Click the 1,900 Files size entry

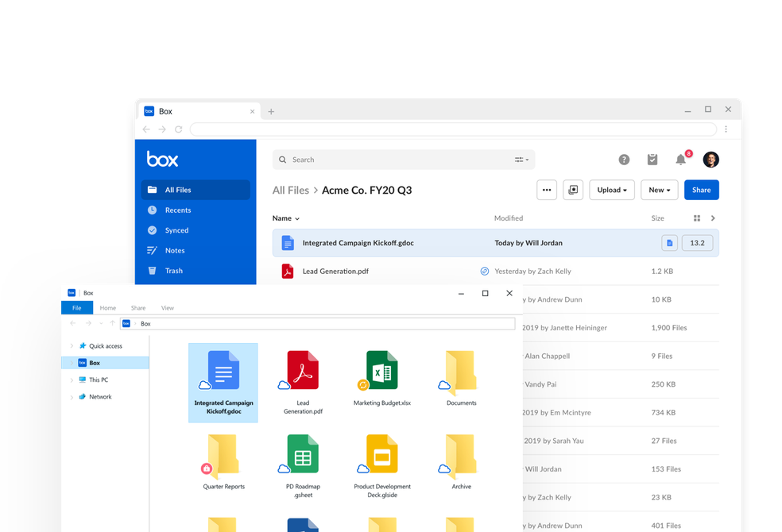(669, 328)
